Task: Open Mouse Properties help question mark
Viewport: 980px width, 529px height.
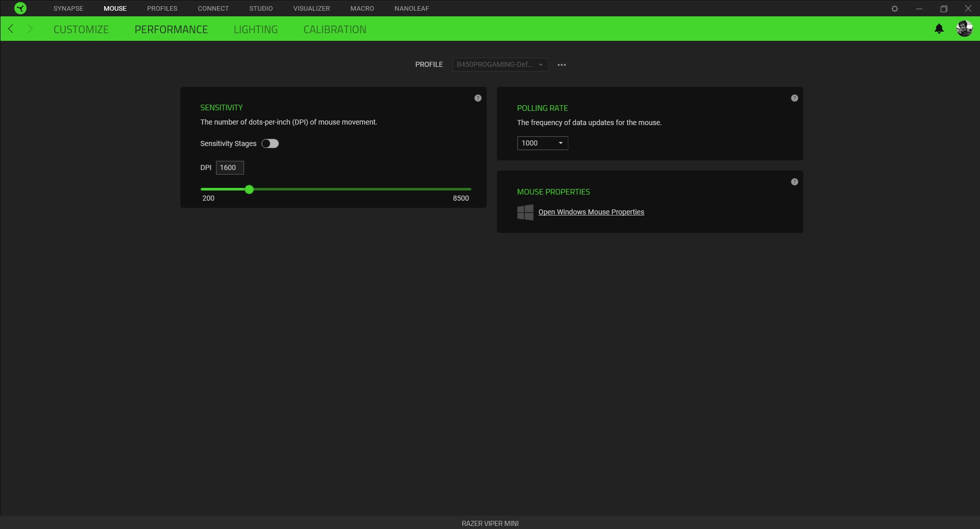Action: pyautogui.click(x=795, y=182)
